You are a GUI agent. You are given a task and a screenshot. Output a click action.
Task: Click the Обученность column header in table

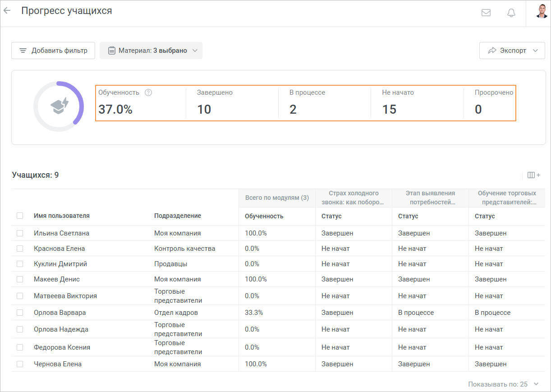(264, 216)
